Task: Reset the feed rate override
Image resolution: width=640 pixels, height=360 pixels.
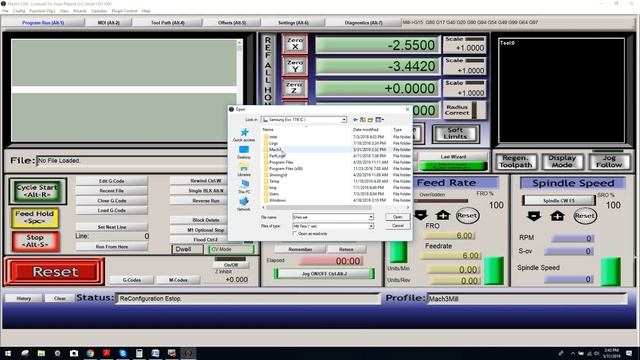Action: 467,215
